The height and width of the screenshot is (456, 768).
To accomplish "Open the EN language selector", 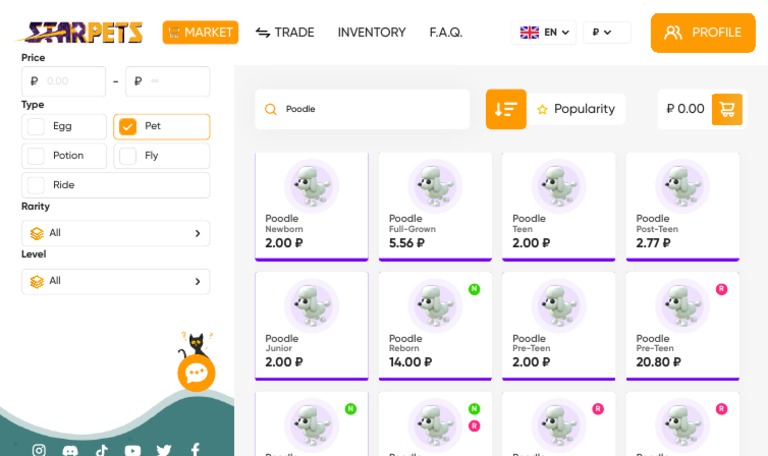I will click(x=544, y=32).
